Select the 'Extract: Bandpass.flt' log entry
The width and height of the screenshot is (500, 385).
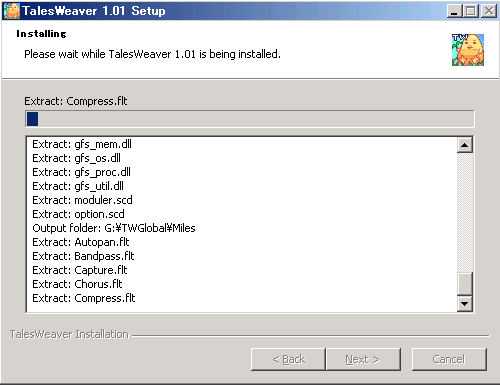83,256
